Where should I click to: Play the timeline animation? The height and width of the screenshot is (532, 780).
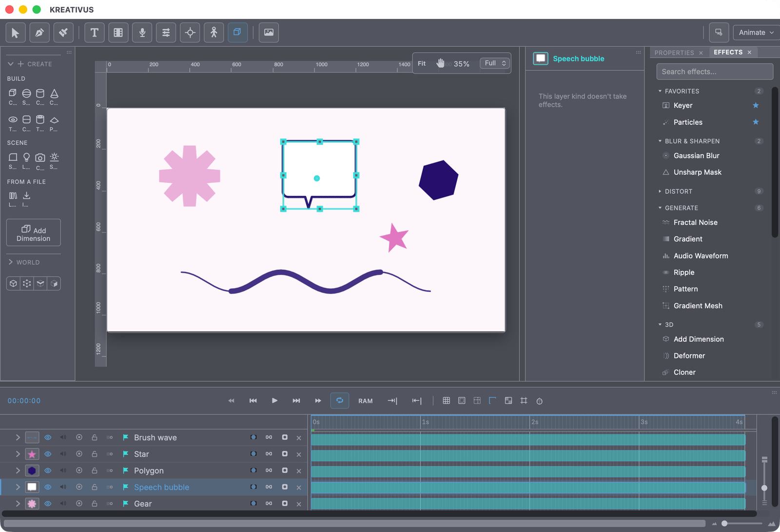[x=274, y=401]
